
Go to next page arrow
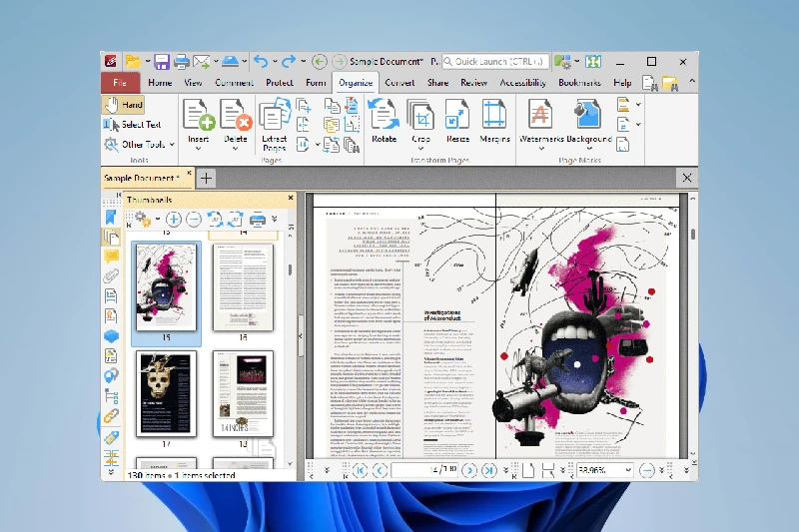point(469,470)
